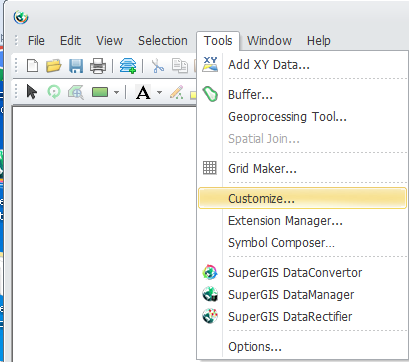Viewport: 409px width, 362px height.
Task: Click the SuperGIS DataManager icon
Action: point(210,294)
